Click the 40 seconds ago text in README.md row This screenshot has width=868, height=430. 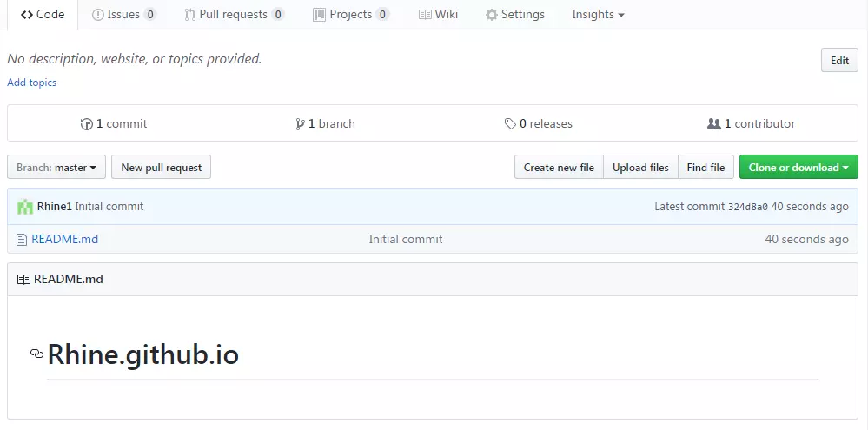(806, 239)
